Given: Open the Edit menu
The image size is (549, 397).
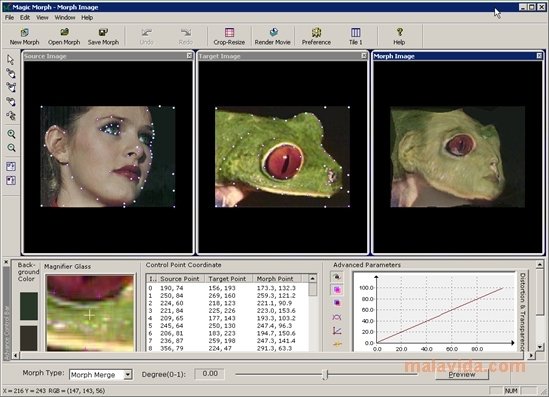Looking at the screenshot, I should (x=25, y=18).
